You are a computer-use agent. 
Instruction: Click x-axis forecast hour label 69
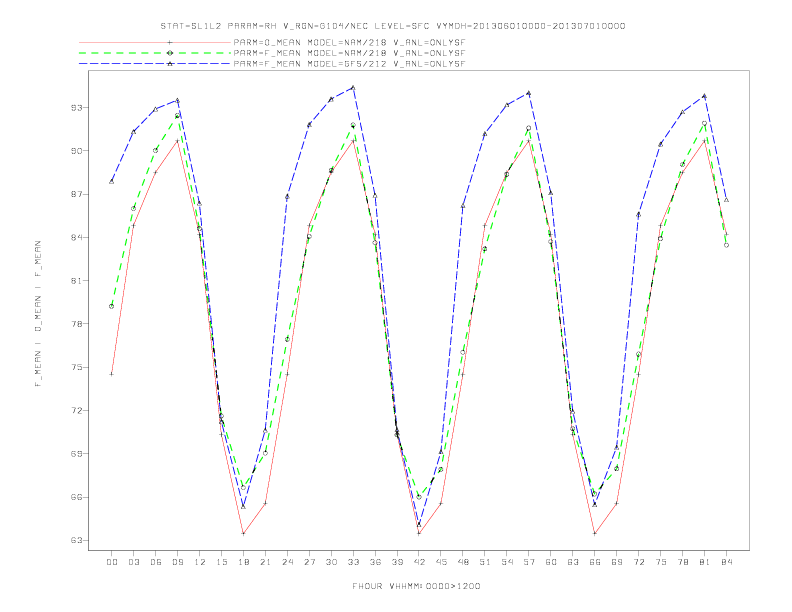pyautogui.click(x=617, y=562)
